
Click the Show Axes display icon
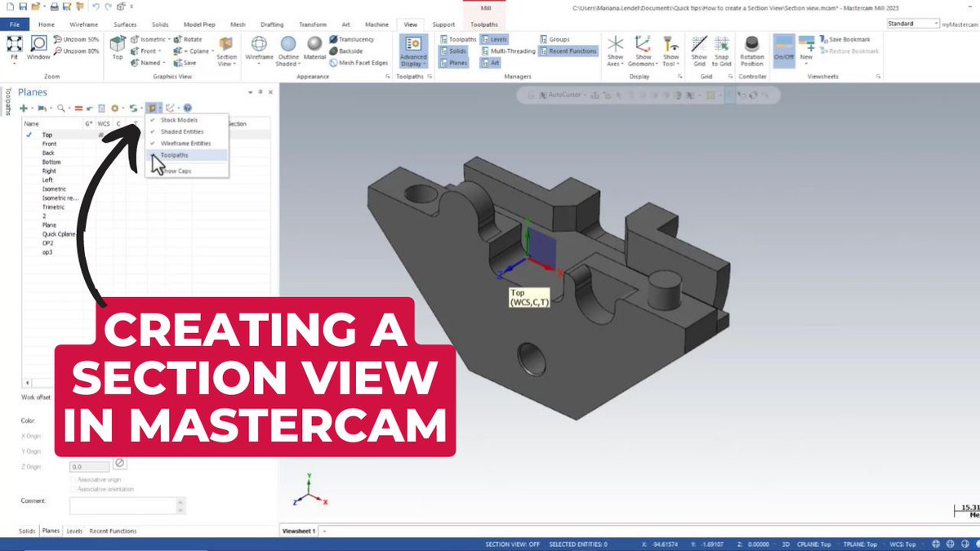tap(616, 43)
